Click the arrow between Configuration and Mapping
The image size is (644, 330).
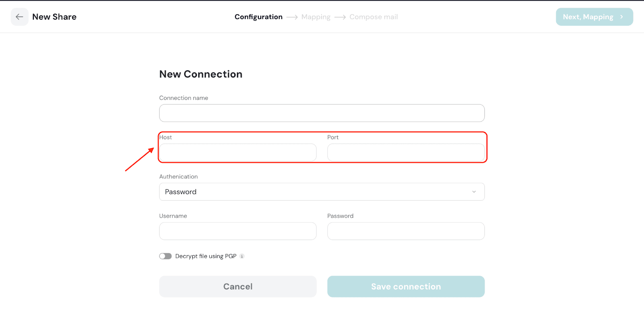pos(292,17)
